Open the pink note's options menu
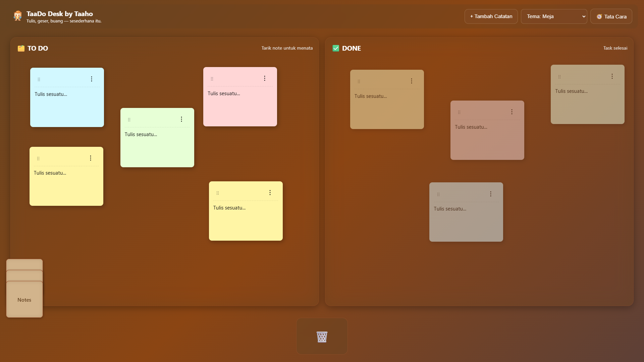644x362 pixels. coord(265,78)
